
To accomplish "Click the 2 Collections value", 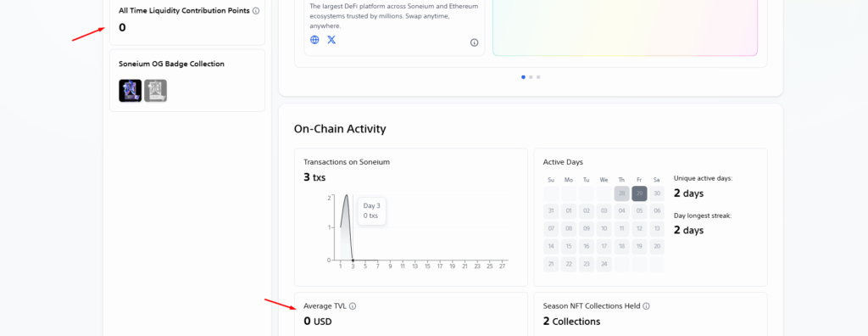I will (571, 321).
